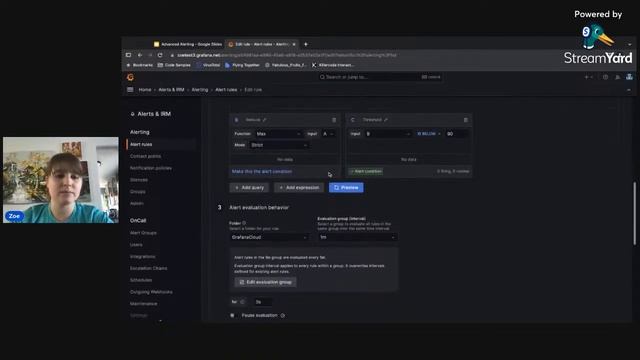Click the threshold value field showing 90
Image resolution: width=640 pixels, height=360 pixels.
click(x=457, y=133)
